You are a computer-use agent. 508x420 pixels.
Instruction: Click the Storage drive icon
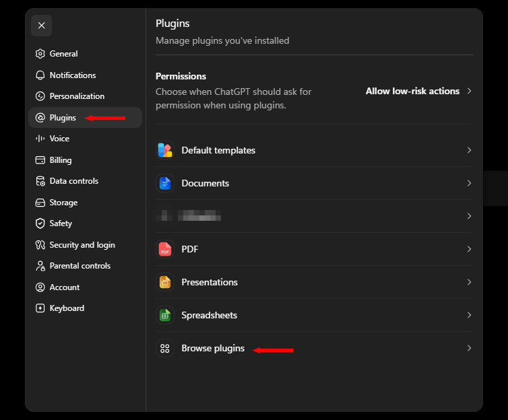click(x=40, y=203)
